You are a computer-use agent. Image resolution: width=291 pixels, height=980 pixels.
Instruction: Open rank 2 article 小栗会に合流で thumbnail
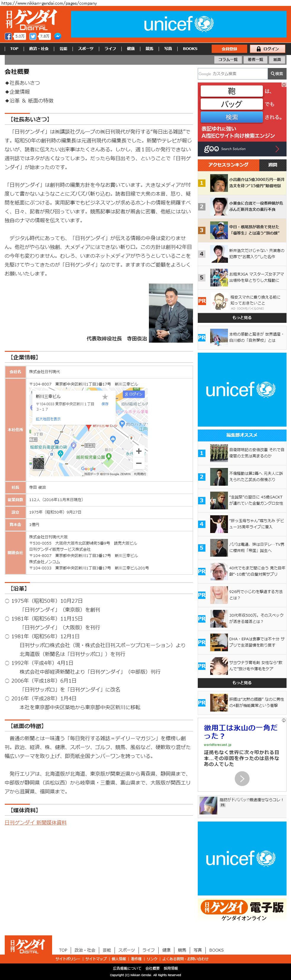click(219, 207)
